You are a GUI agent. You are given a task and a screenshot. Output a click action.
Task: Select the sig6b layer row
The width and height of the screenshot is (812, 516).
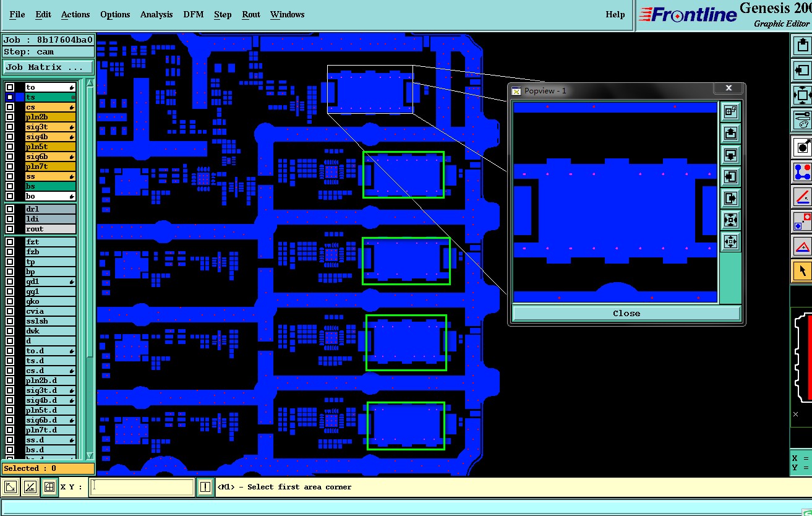tap(50, 157)
